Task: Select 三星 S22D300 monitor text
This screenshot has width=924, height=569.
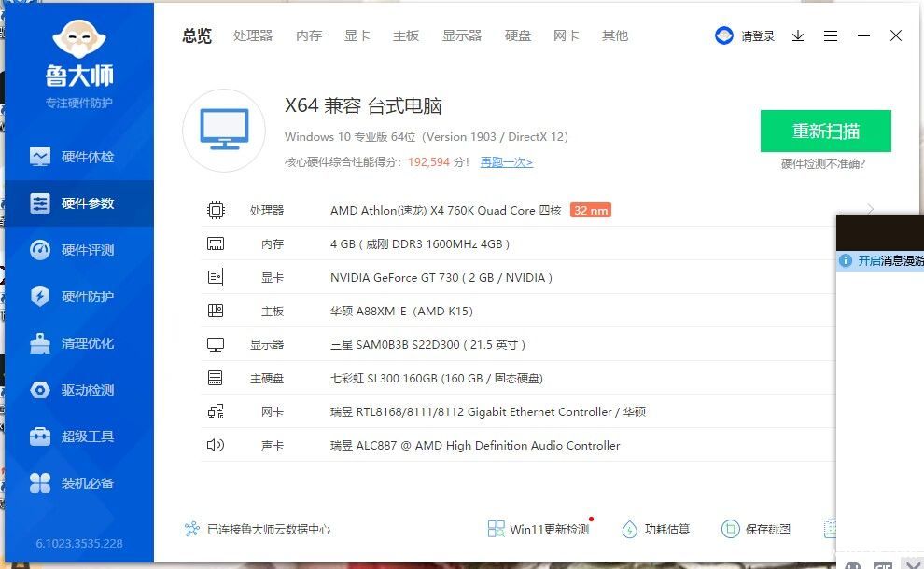Action: (427, 344)
